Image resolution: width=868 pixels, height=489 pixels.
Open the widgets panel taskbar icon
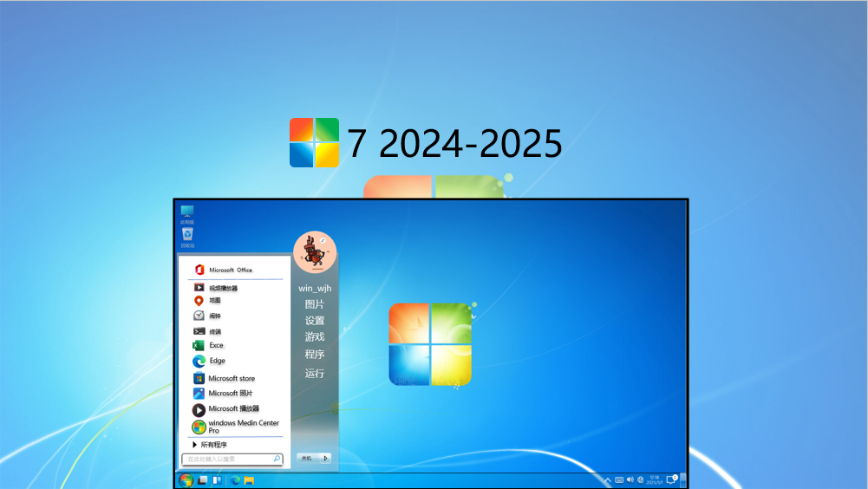tap(218, 480)
